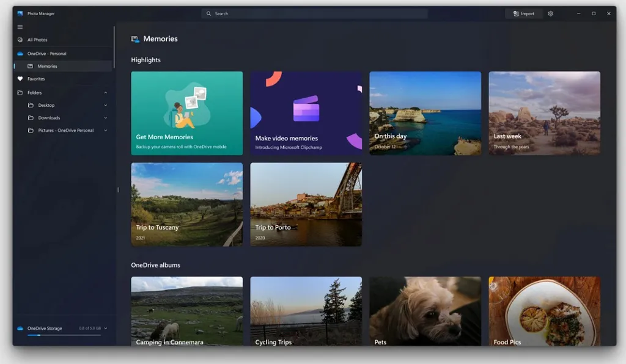The image size is (626, 364).
Task: Toggle the hamburger navigation menu
Action: point(20,27)
